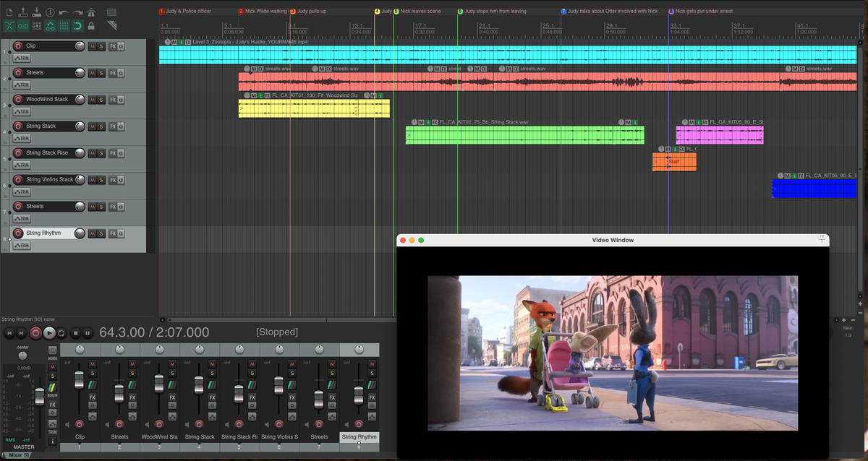Record-arm the String Rhythm mixer strip
868x461 pixels.
(x=358, y=424)
